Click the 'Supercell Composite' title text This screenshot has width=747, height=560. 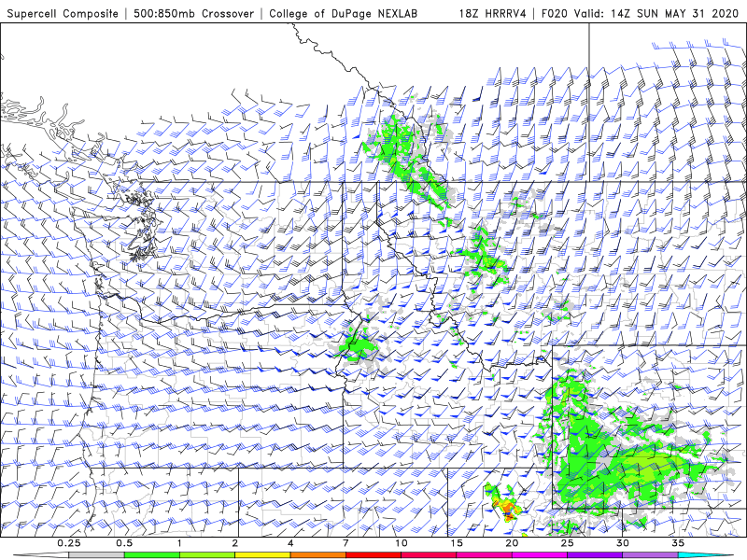click(x=63, y=13)
